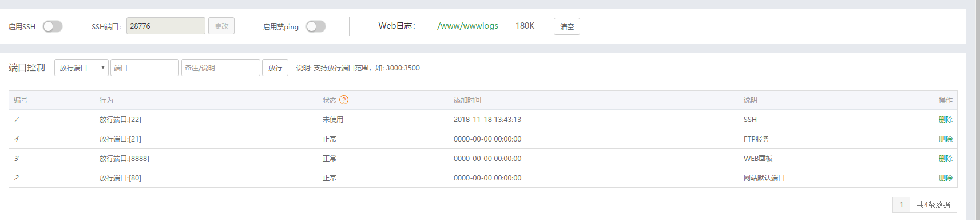Click the WEB面板 description cell
Viewport: 980px width, 220px height.
click(758, 159)
